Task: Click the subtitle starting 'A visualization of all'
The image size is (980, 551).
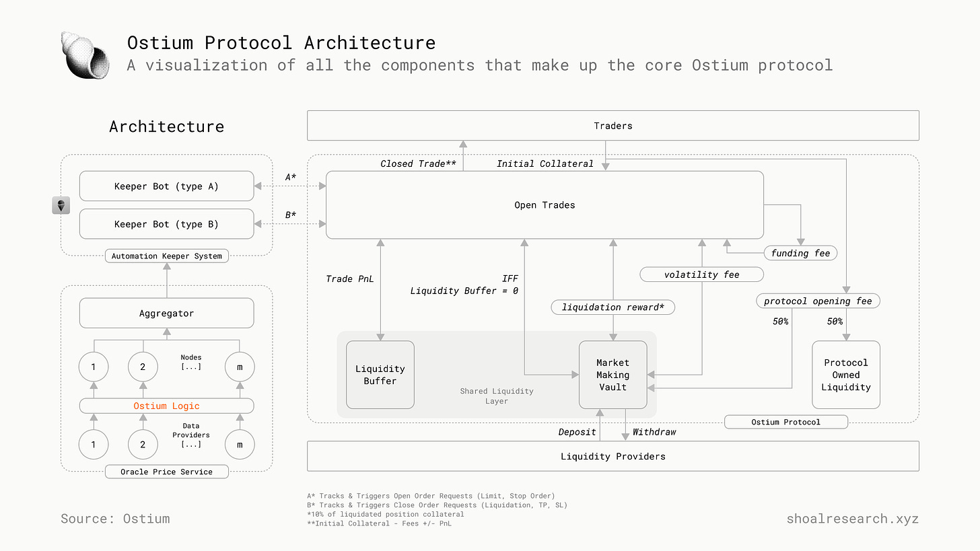Action: pos(480,65)
